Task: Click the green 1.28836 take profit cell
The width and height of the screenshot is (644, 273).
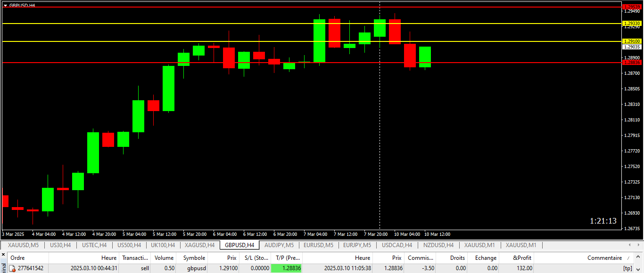Action: (x=286, y=268)
